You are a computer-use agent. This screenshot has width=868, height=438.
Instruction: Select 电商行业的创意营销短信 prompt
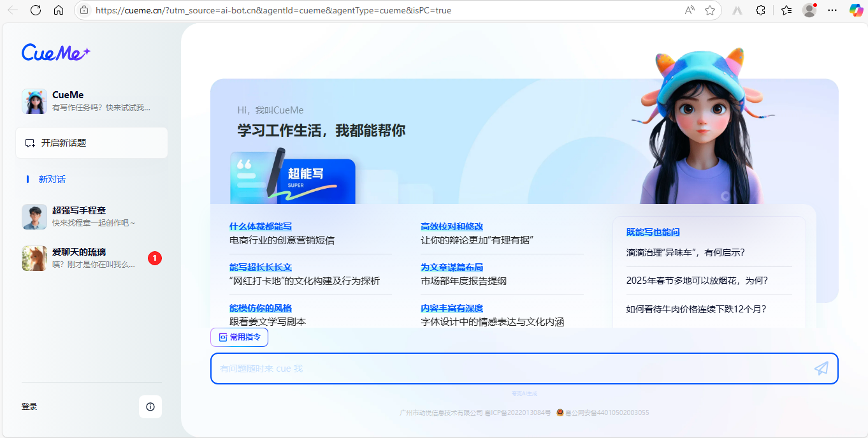[x=282, y=240]
